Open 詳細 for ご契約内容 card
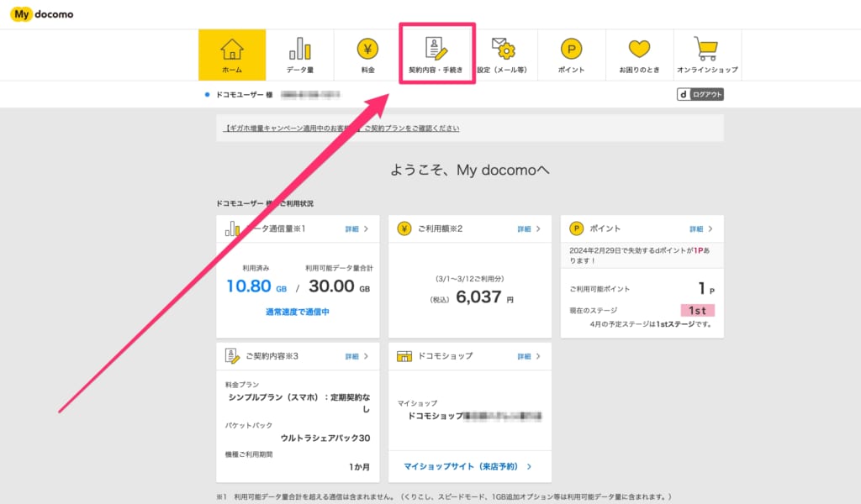 tap(352, 356)
